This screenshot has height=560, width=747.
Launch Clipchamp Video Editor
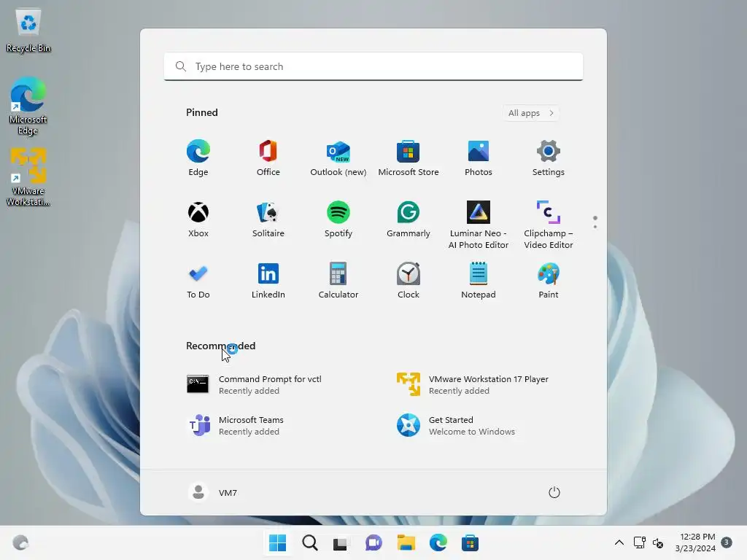[549, 225]
